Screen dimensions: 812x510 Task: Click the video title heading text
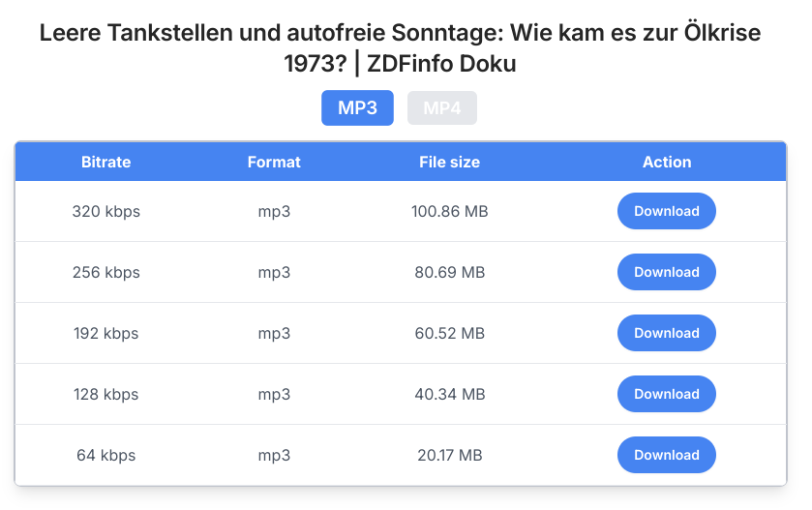(x=401, y=48)
